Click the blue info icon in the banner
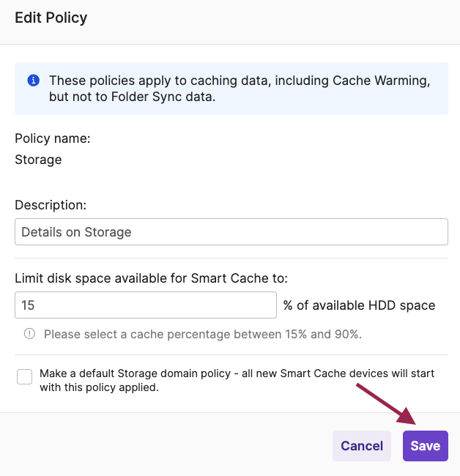Image resolution: width=460 pixels, height=476 pixels. (33, 81)
